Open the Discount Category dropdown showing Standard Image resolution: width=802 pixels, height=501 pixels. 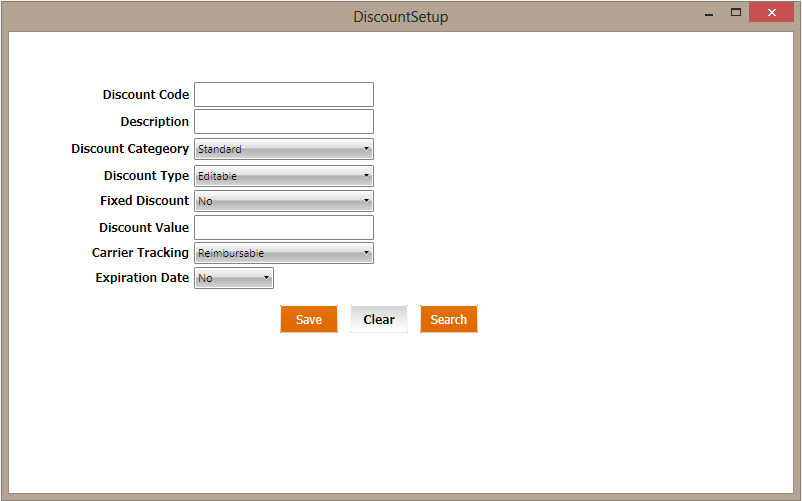click(284, 149)
